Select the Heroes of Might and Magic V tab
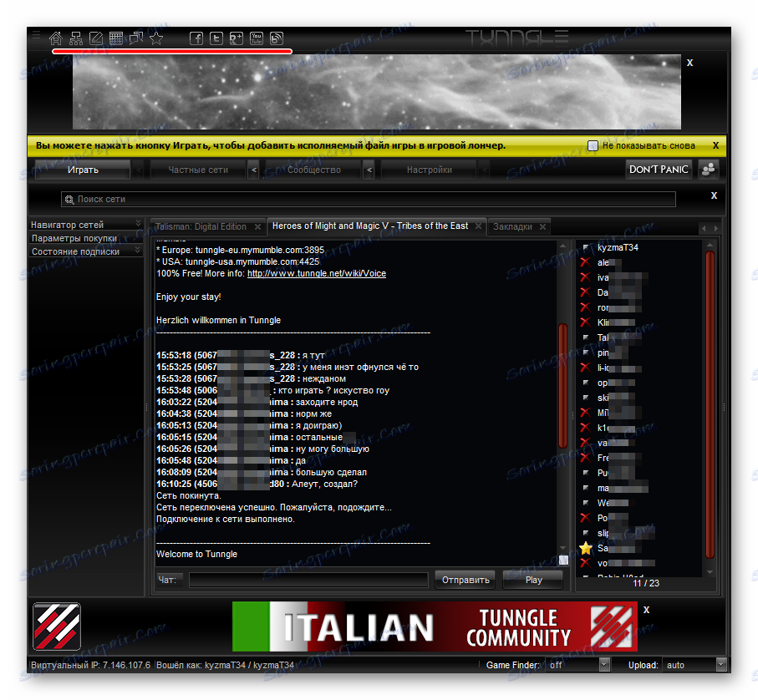This screenshot has height=700, width=758. click(370, 226)
